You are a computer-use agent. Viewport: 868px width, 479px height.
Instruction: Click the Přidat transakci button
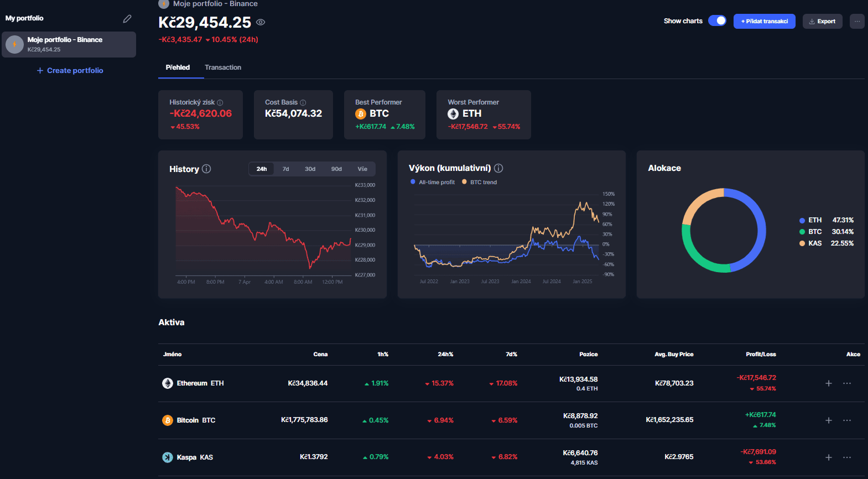[x=764, y=22]
